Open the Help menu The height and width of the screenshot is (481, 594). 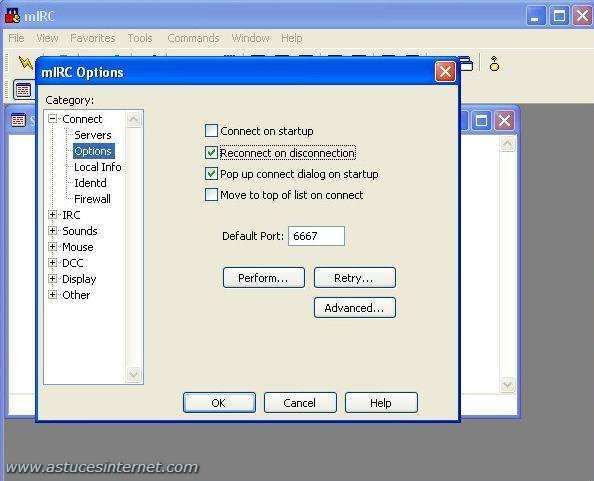point(292,38)
